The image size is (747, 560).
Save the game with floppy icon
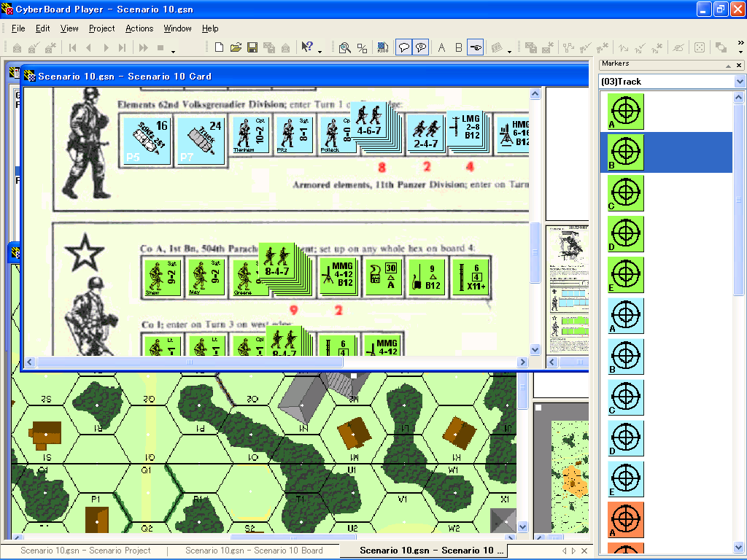pyautogui.click(x=252, y=47)
